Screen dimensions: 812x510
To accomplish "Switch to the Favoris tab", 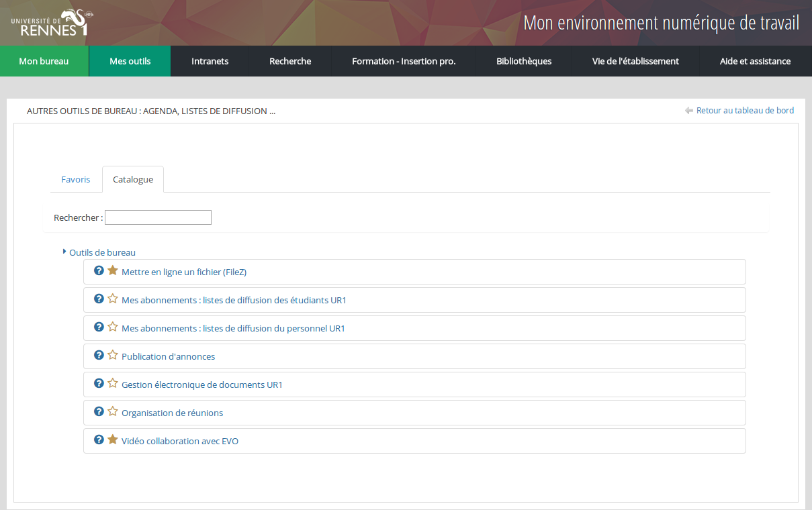I will [75, 179].
